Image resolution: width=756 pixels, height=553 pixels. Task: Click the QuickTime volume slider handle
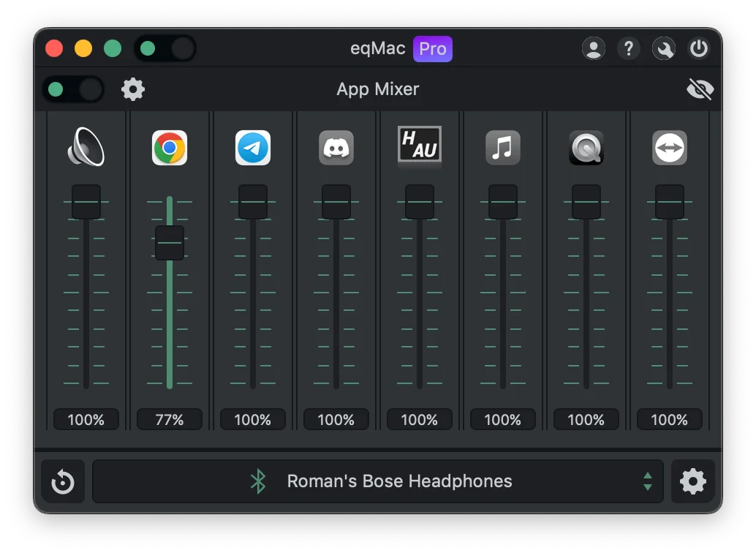[586, 202]
